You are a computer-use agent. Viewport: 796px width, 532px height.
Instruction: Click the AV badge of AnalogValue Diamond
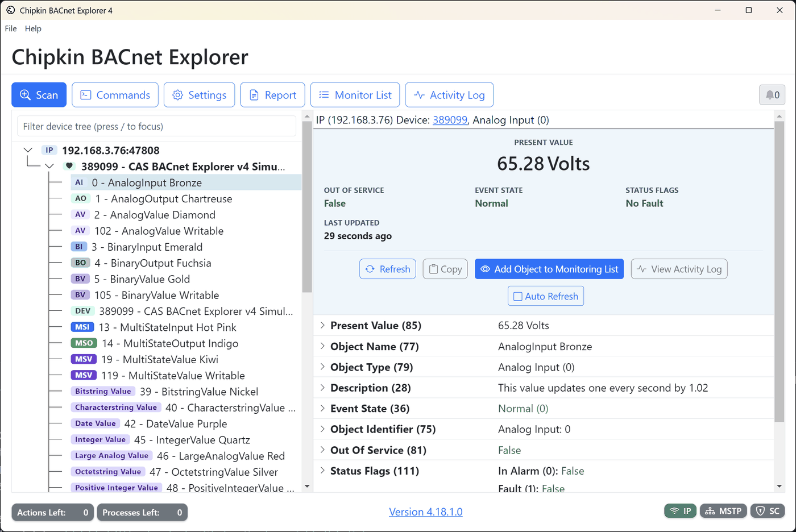[x=80, y=214]
